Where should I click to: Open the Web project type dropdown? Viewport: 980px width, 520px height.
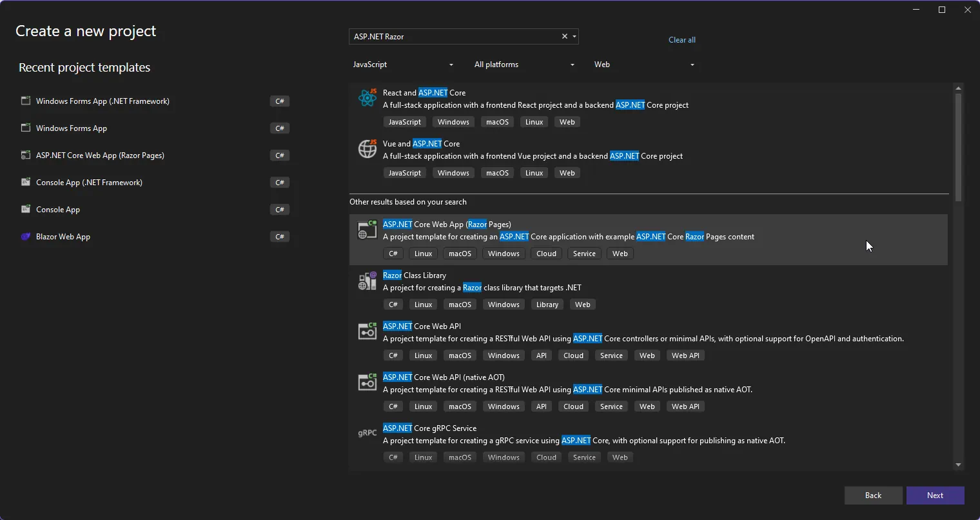point(644,65)
